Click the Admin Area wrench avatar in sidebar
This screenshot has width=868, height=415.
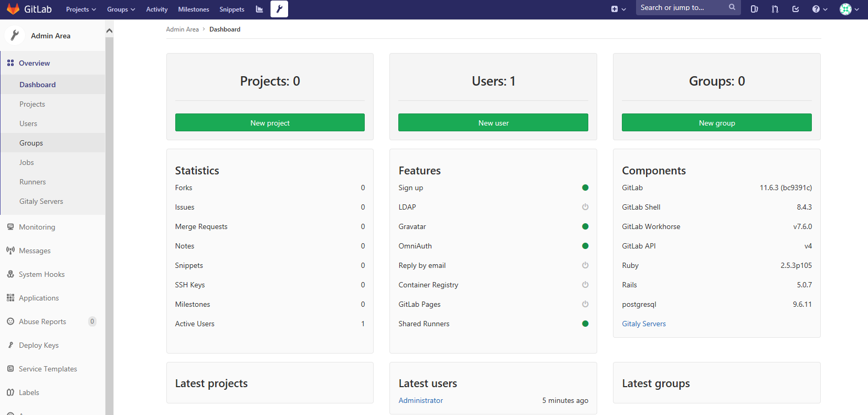point(15,35)
